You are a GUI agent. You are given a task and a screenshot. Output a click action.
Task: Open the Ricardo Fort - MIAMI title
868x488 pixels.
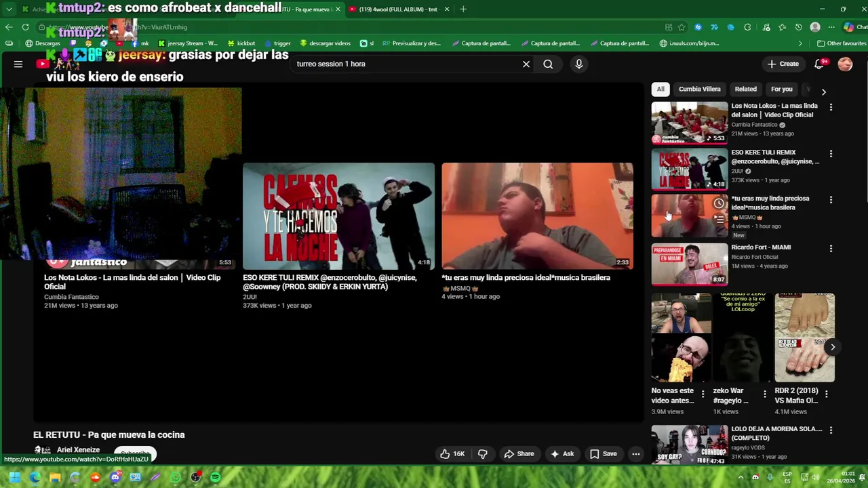click(x=761, y=247)
